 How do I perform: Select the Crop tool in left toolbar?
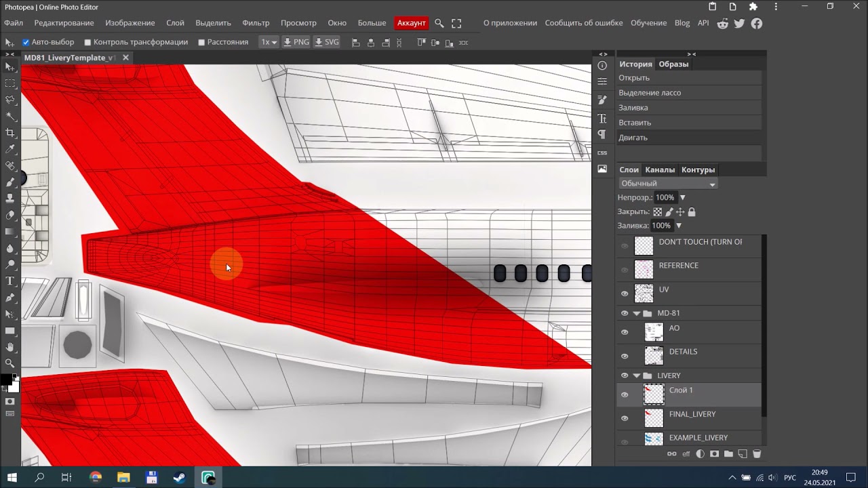coord(10,133)
